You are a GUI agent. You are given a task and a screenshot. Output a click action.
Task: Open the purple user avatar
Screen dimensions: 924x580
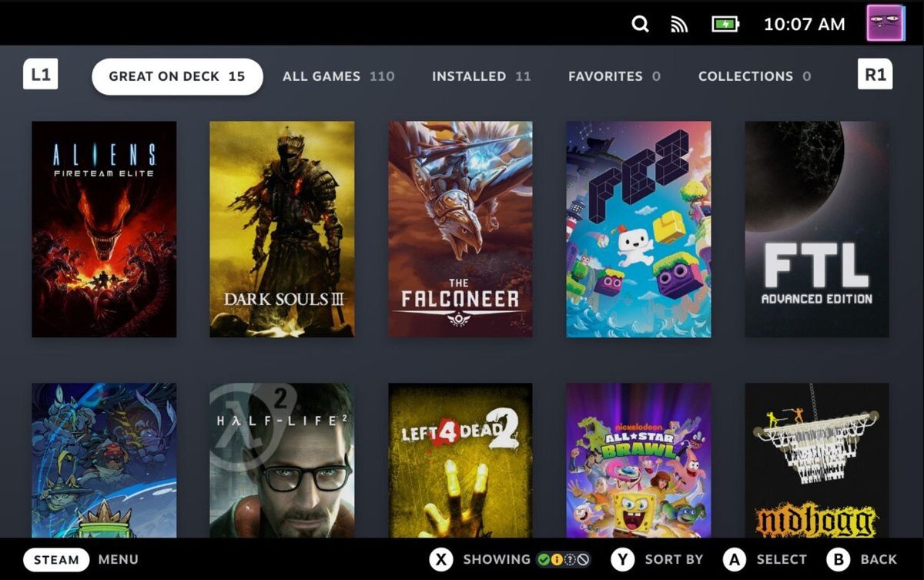click(x=885, y=23)
